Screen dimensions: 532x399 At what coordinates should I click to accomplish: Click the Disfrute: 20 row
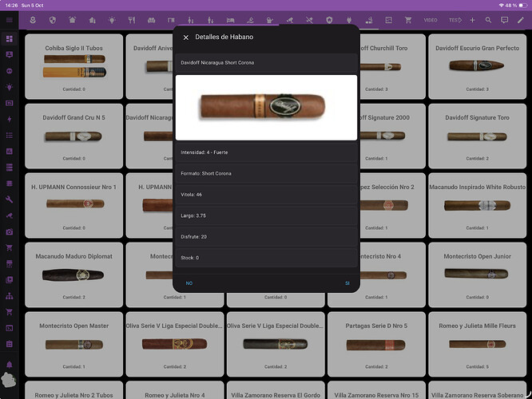[266, 237]
